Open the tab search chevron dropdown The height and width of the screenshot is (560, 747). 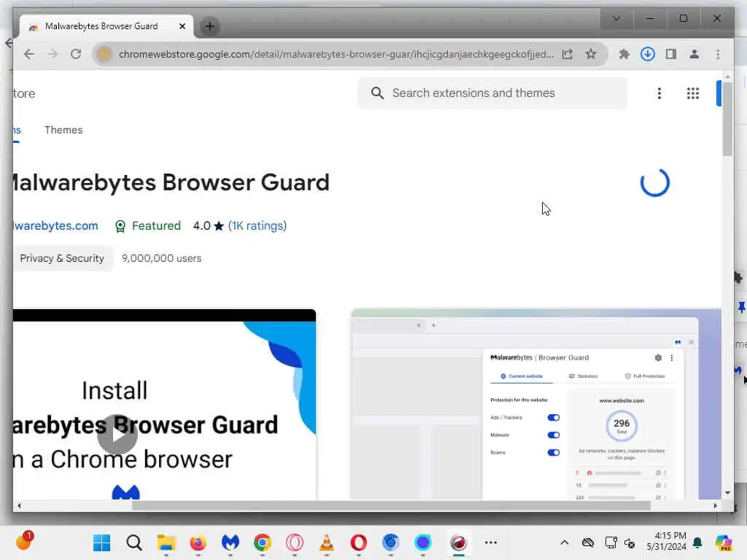(x=616, y=18)
